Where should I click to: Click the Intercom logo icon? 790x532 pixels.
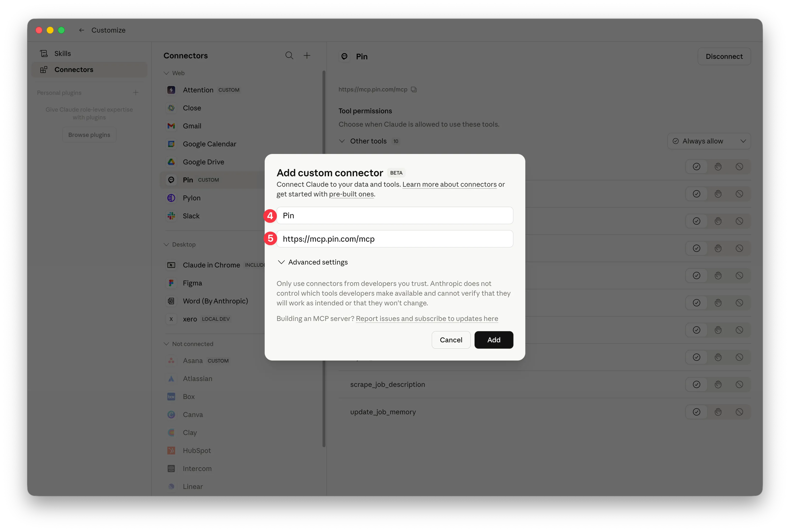pyautogui.click(x=171, y=469)
